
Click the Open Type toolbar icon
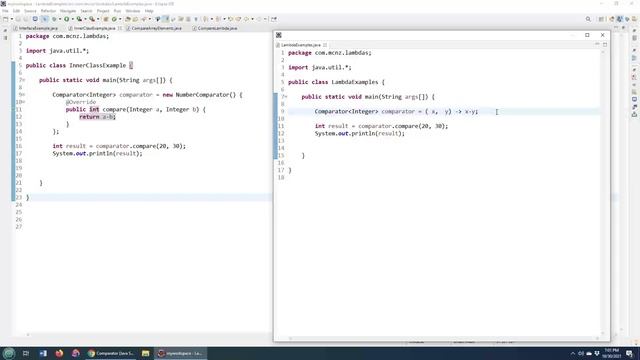pyautogui.click(x=127, y=19)
